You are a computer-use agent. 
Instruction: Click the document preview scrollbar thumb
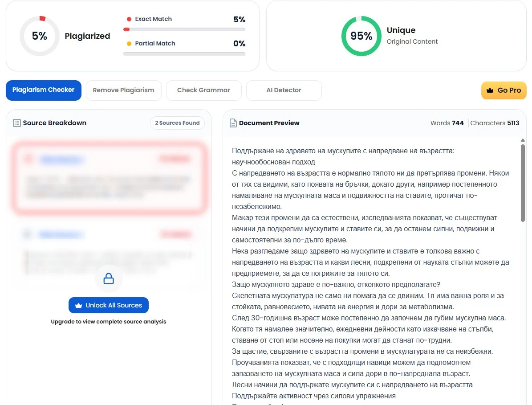click(523, 183)
